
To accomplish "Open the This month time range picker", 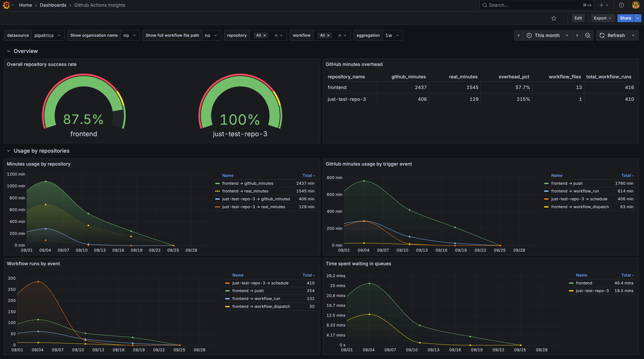I will [x=547, y=35].
